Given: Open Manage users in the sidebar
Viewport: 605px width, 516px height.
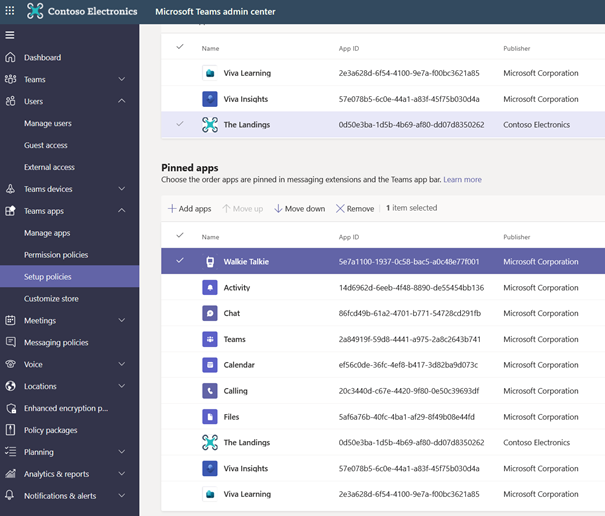Looking at the screenshot, I should pos(48,124).
